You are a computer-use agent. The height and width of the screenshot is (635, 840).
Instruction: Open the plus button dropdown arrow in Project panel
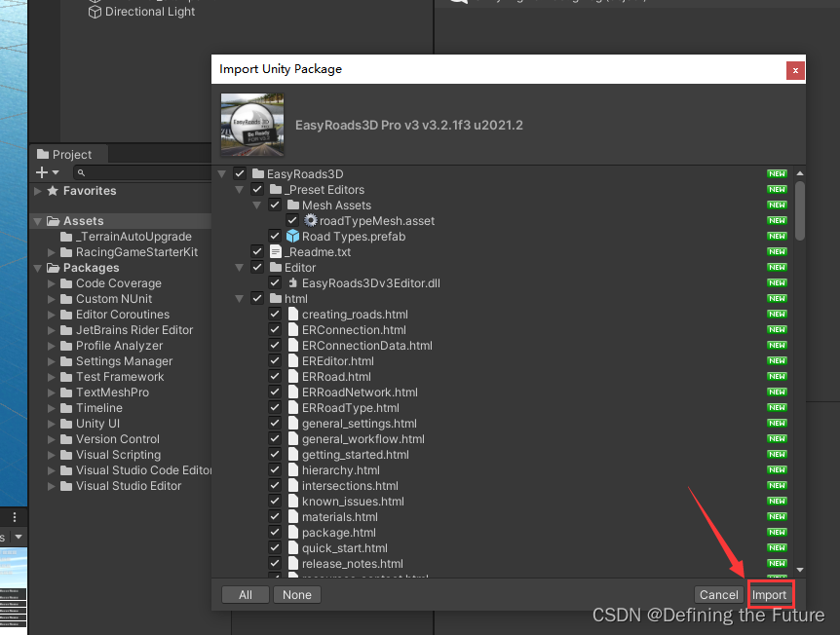pyautogui.click(x=56, y=172)
